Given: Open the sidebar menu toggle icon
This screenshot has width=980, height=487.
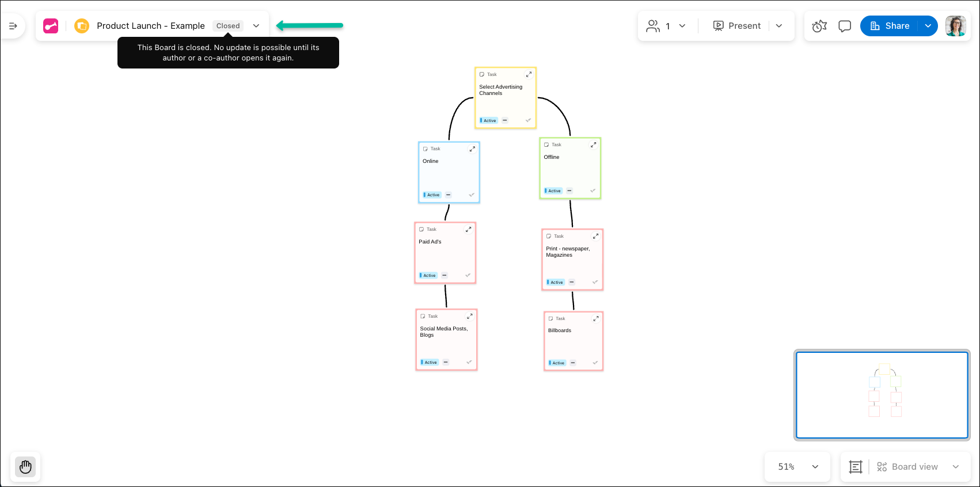Looking at the screenshot, I should (x=13, y=26).
